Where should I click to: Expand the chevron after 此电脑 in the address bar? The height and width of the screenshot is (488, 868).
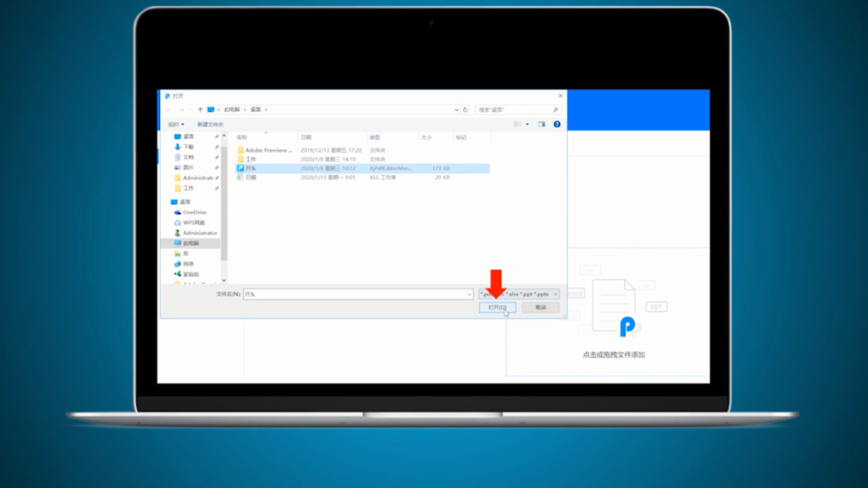tap(244, 110)
